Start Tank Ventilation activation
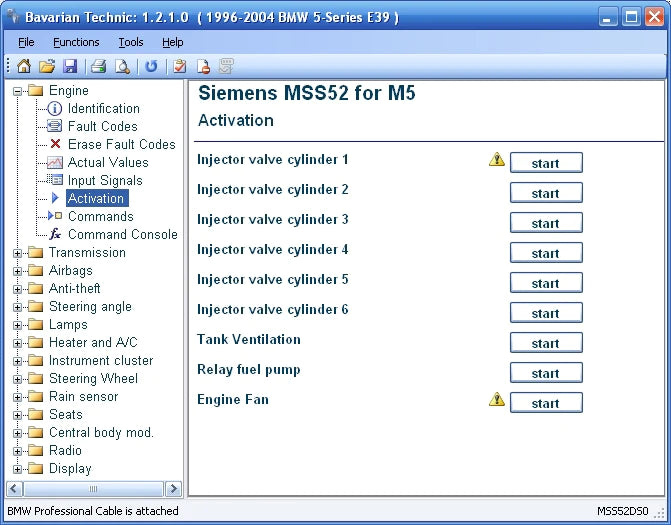The height and width of the screenshot is (525, 671). 545,343
